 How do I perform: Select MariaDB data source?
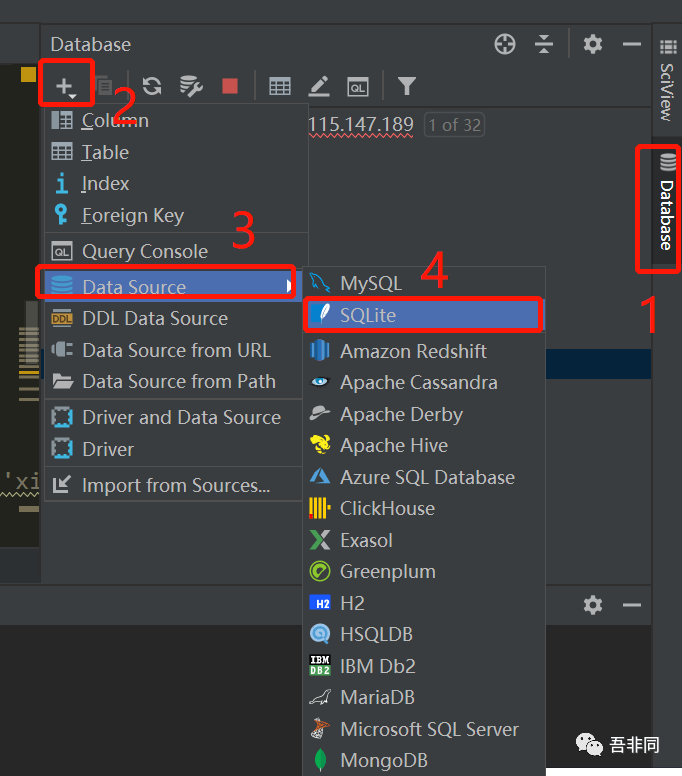click(x=424, y=697)
